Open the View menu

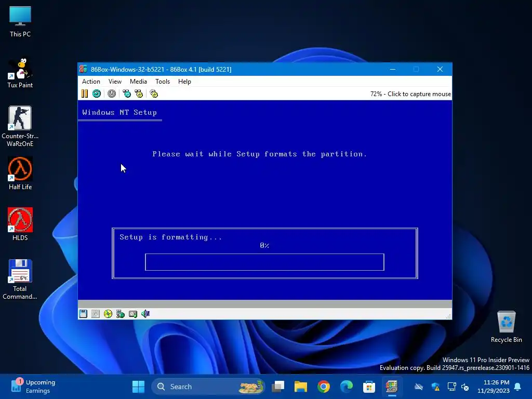coord(115,82)
